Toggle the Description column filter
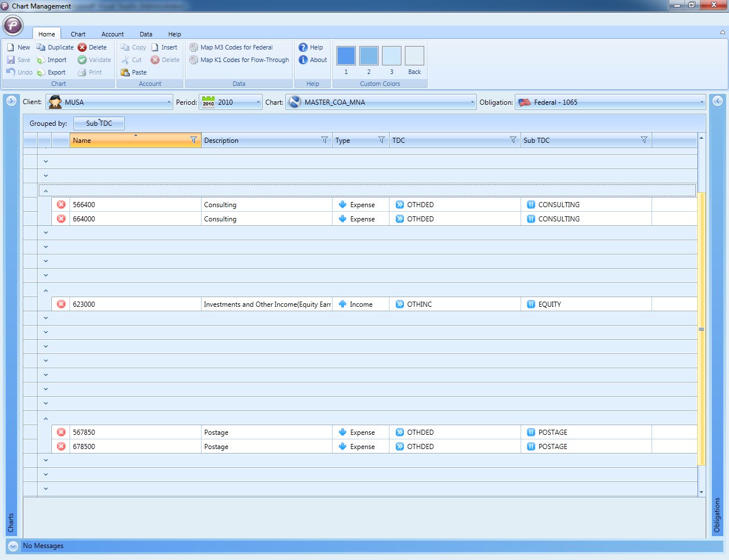729x560 pixels. click(325, 140)
